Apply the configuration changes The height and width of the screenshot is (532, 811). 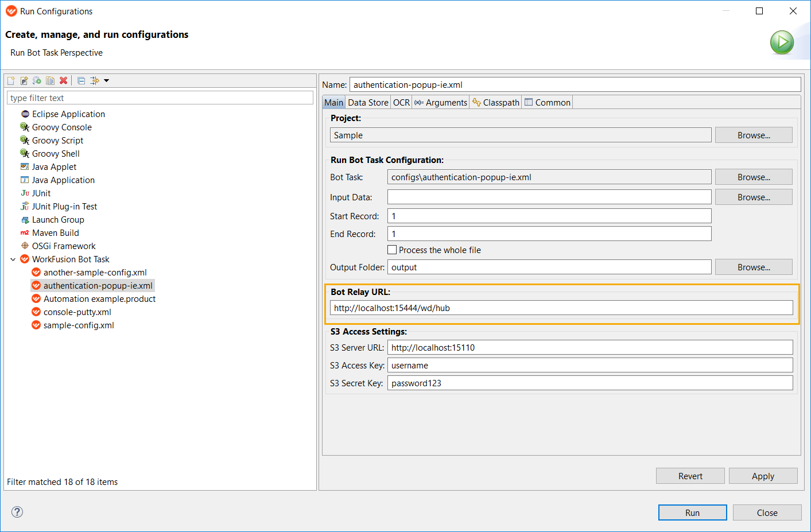click(x=763, y=476)
